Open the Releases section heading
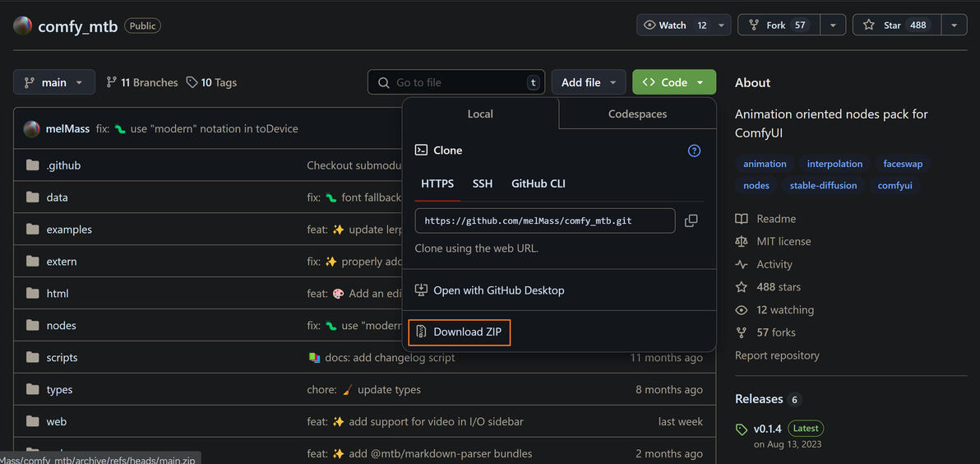Screen dimensions: 980x464 tap(759, 399)
